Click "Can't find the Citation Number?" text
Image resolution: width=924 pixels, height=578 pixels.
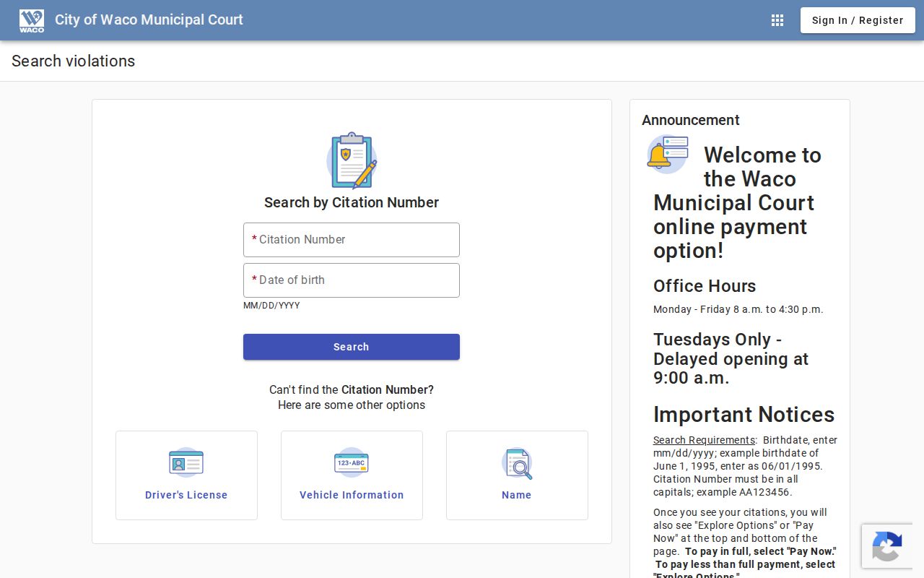coord(352,390)
